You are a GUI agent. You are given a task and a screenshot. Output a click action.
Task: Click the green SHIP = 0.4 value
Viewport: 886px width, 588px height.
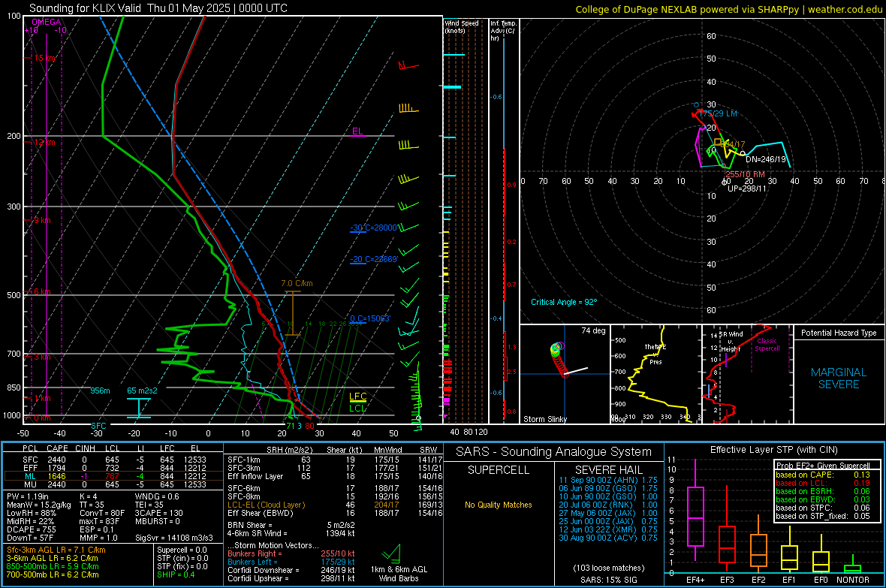click(x=176, y=574)
